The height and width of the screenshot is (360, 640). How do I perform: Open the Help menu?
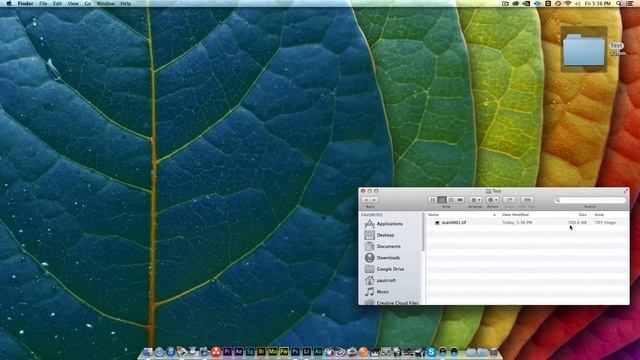[126, 4]
